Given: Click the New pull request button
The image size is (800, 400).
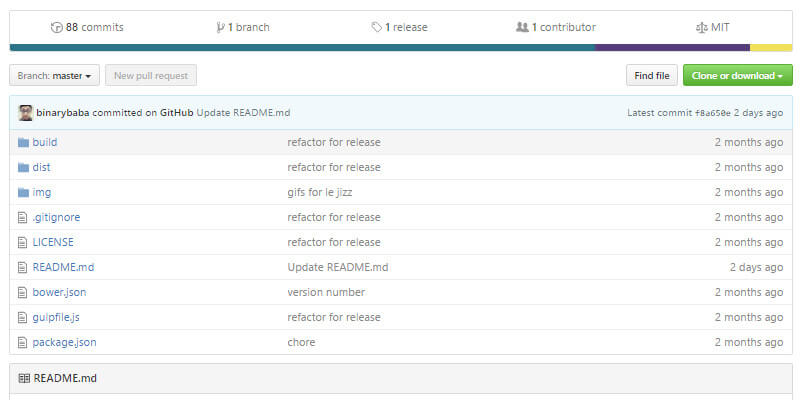Looking at the screenshot, I should pyautogui.click(x=151, y=75).
